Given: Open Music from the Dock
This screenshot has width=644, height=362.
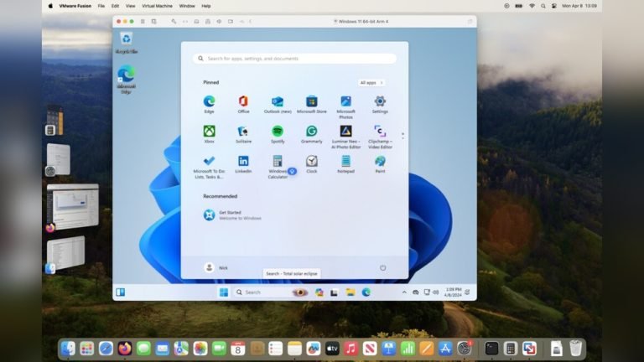Looking at the screenshot, I should [351, 349].
